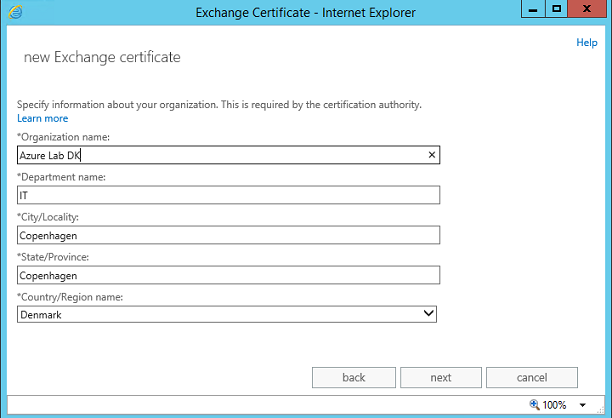Click the '*Organization name:' label

[63, 137]
